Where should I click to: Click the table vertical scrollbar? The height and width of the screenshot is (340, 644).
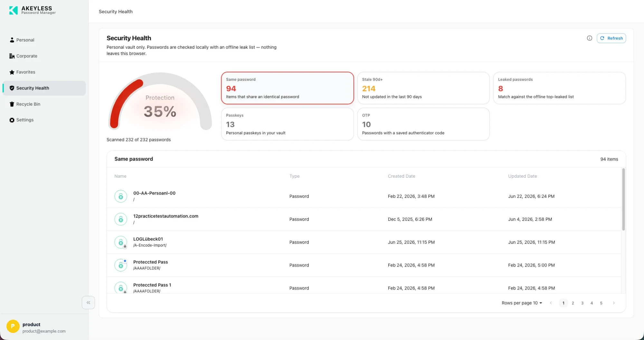click(623, 199)
